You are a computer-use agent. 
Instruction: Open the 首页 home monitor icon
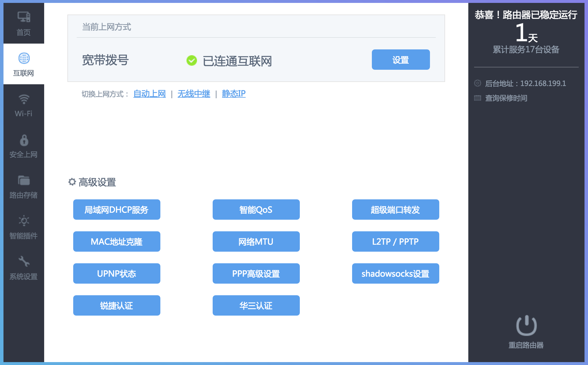tap(24, 17)
